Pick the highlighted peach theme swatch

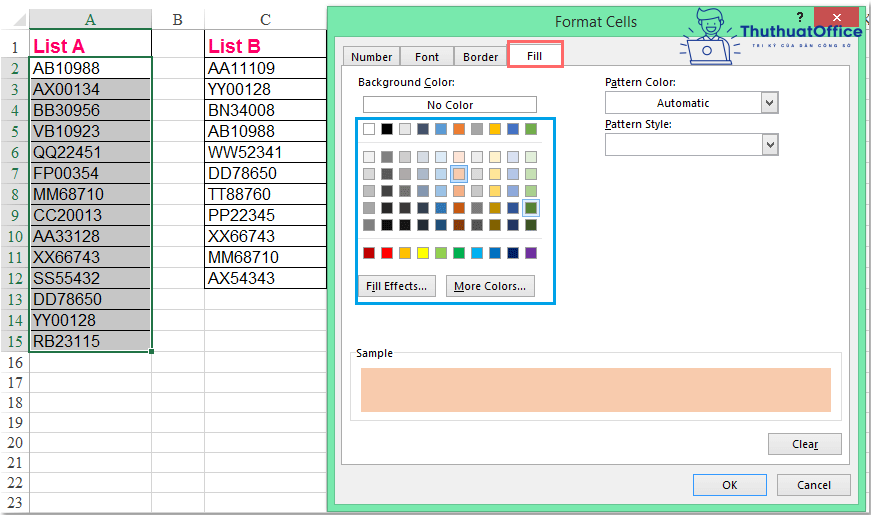click(x=459, y=174)
